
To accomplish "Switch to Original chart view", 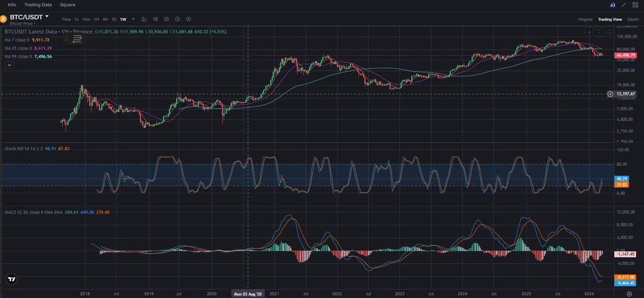I will [x=585, y=19].
